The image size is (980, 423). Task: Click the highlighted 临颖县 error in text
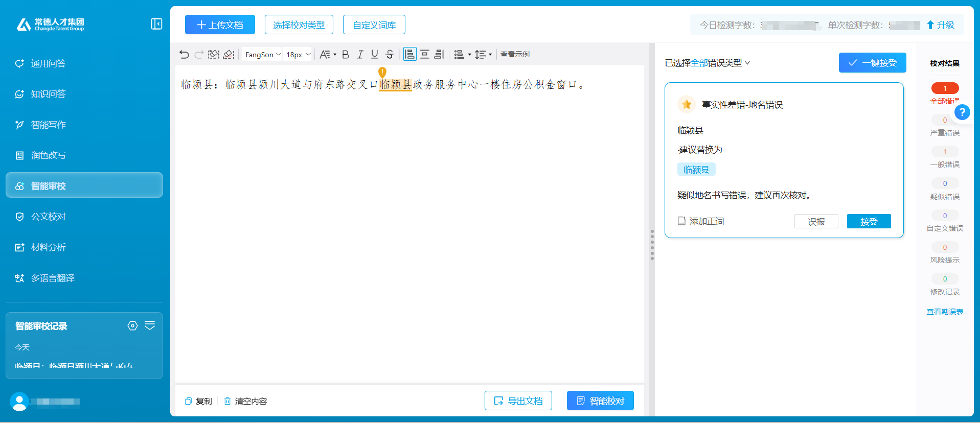[396, 85]
